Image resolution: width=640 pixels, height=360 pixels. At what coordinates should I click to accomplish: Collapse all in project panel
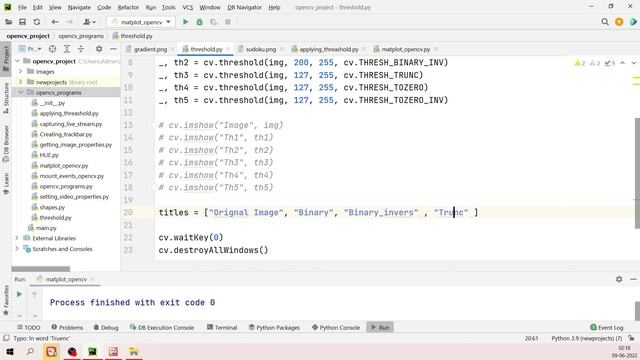pyautogui.click(x=81, y=49)
